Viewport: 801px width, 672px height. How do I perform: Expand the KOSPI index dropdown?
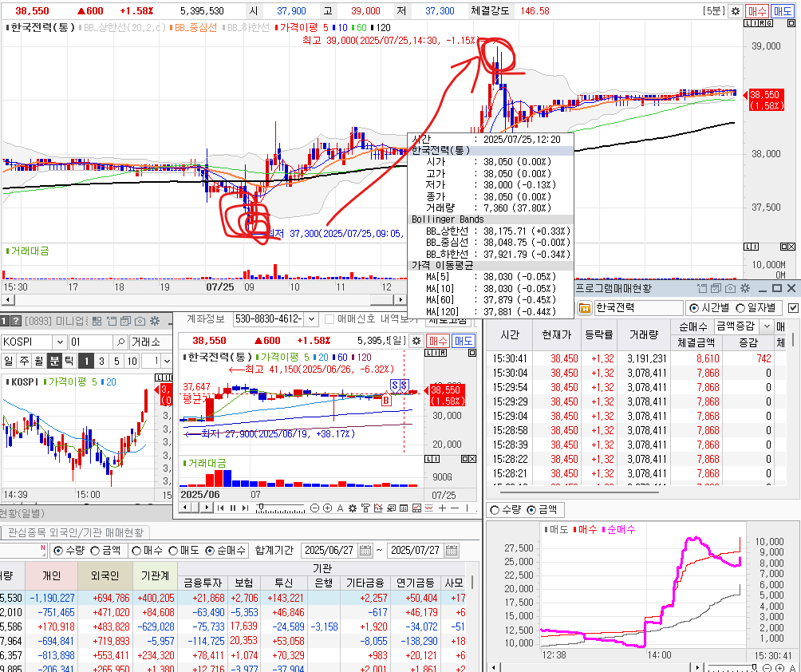61,342
